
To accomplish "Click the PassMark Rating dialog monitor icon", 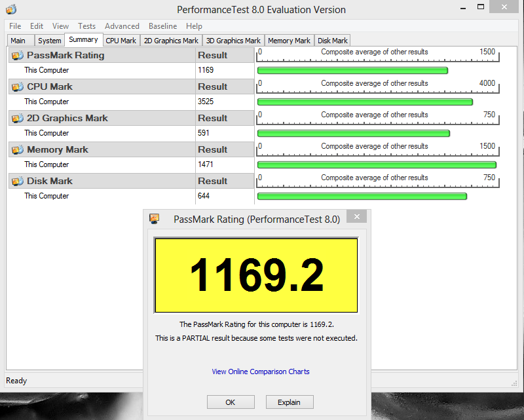I will [155, 219].
